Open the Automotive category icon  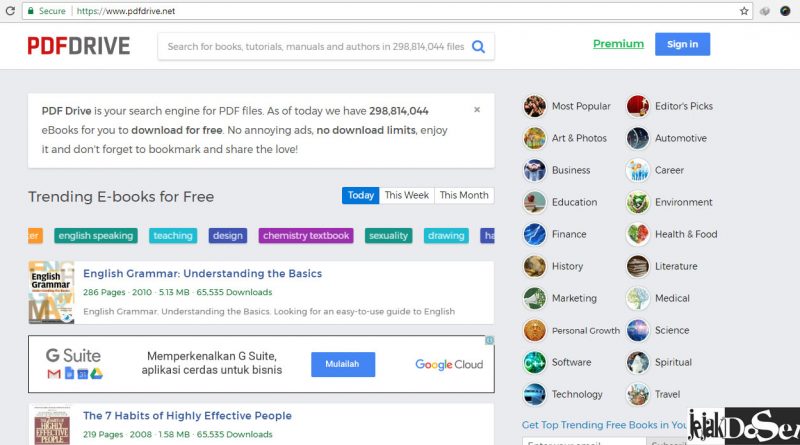(638, 138)
